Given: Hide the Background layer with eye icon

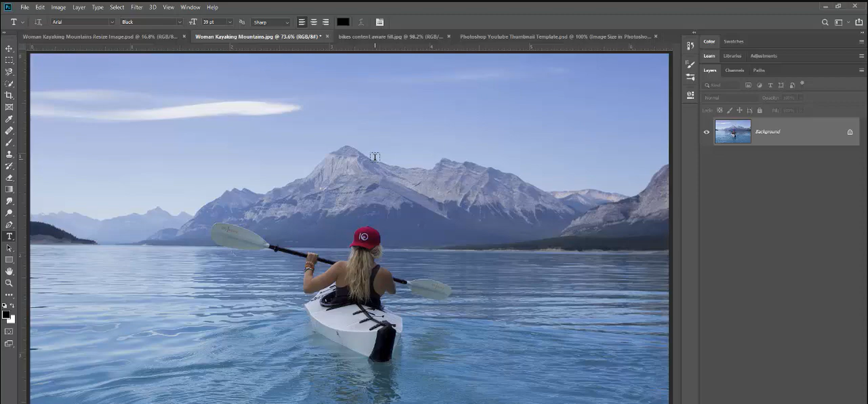Looking at the screenshot, I should 707,132.
